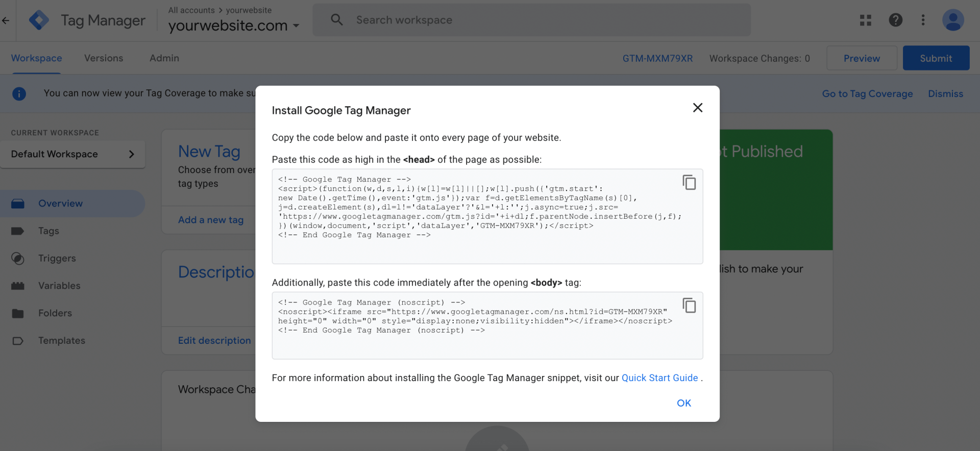Switch to the Versions tab
This screenshot has width=980, height=451.
pyautogui.click(x=104, y=58)
